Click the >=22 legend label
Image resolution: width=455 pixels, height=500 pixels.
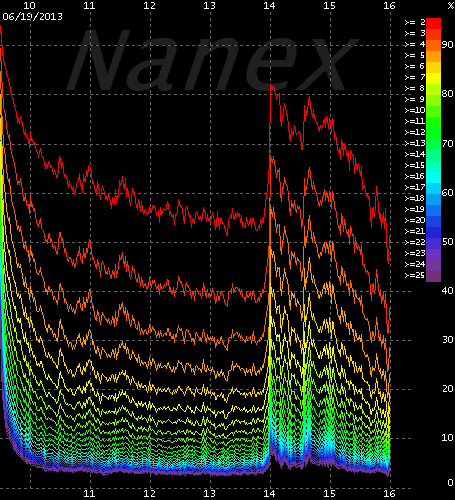pyautogui.click(x=415, y=242)
